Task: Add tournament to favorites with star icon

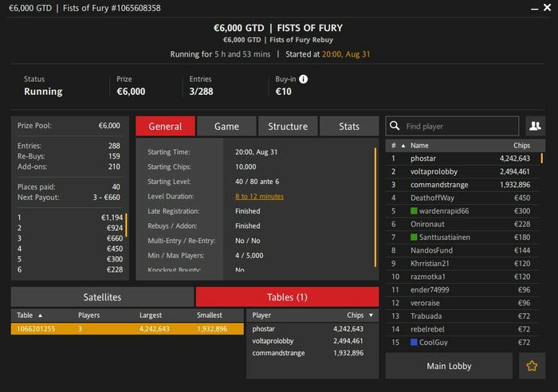Action: click(x=532, y=366)
